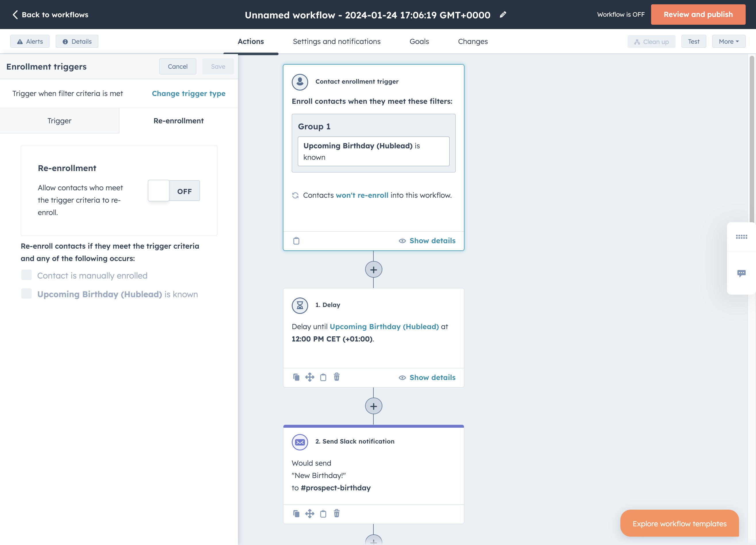Select the Trigger tab in side panel
This screenshot has width=756, height=545.
pyautogui.click(x=59, y=121)
